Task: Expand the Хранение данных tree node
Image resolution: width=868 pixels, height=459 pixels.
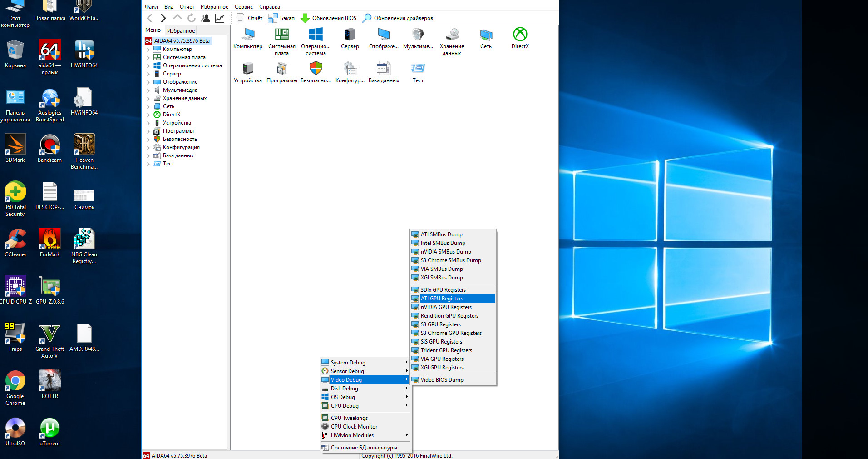Action: pyautogui.click(x=148, y=99)
